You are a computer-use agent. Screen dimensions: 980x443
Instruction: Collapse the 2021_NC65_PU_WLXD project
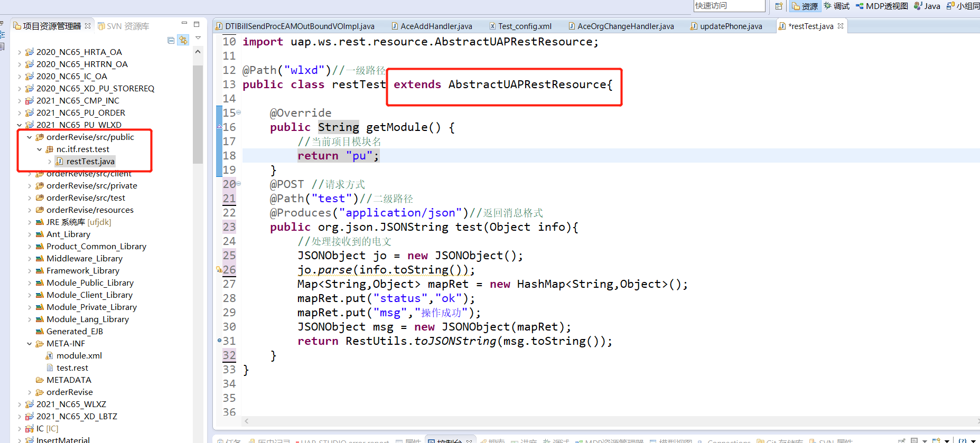(x=20, y=125)
